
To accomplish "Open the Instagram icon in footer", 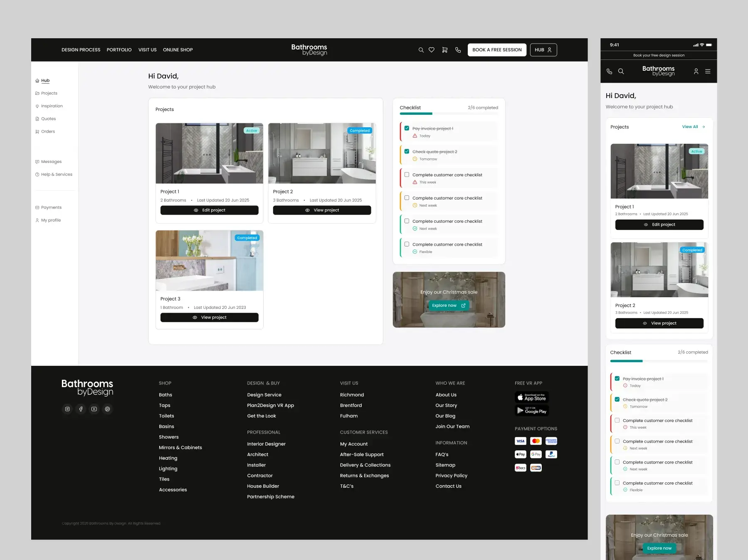I will pyautogui.click(x=67, y=409).
